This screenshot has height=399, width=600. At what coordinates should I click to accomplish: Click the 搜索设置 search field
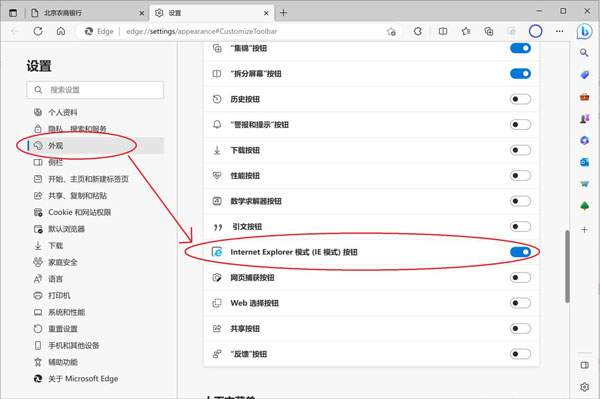pos(95,90)
